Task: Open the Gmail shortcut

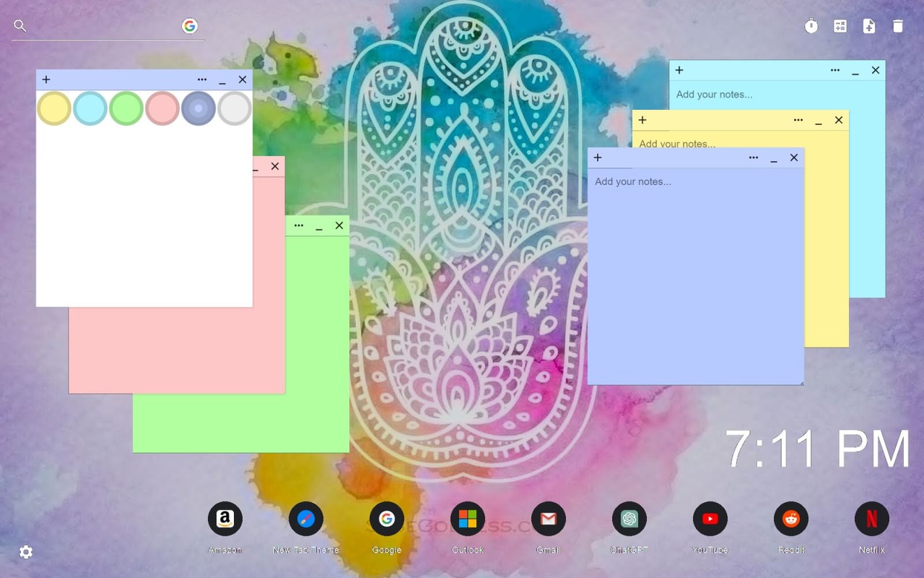Action: pos(549,519)
